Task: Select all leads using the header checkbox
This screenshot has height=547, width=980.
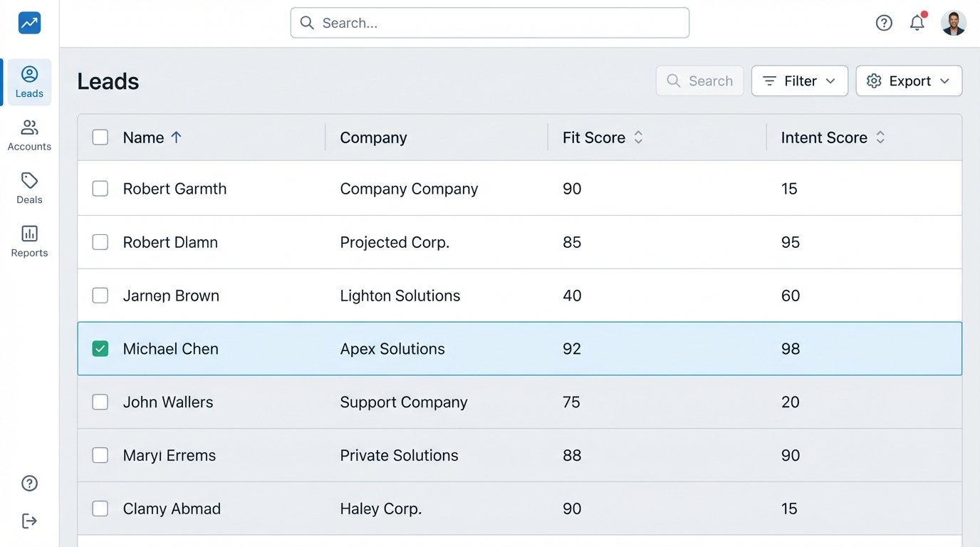Action: click(x=100, y=137)
